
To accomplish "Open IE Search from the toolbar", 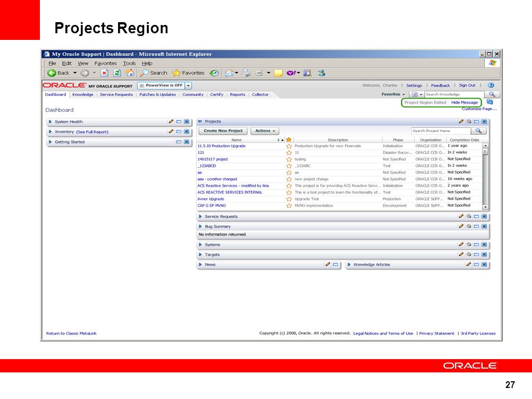I will pos(154,73).
